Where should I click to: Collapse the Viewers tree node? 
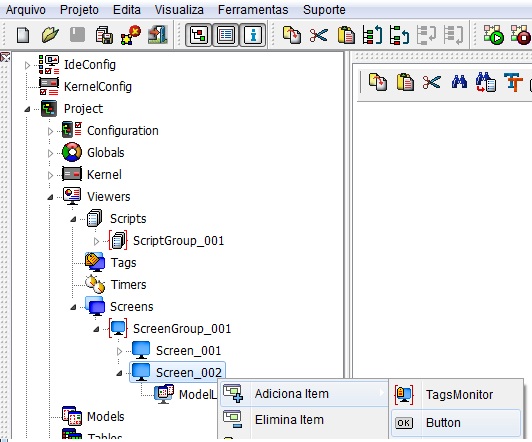click(x=50, y=197)
